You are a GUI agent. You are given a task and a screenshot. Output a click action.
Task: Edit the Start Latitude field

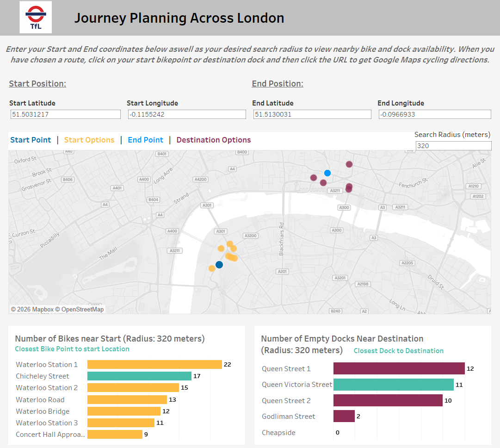pyautogui.click(x=65, y=114)
